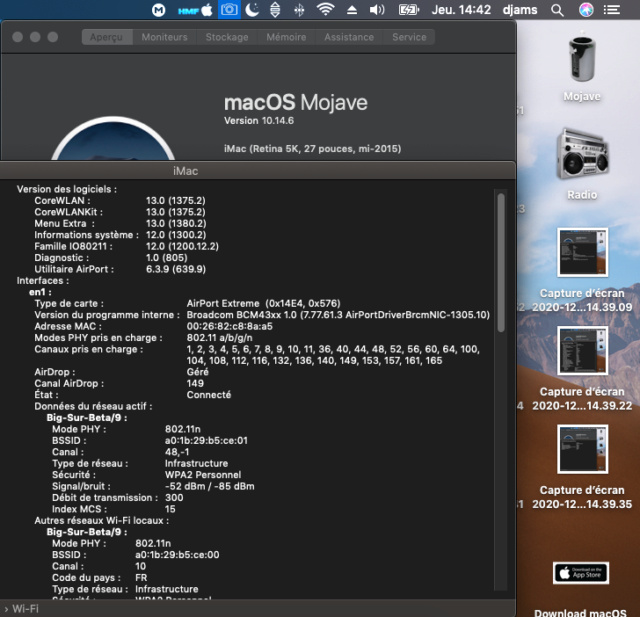This screenshot has width=640, height=617.
Task: Open the screenshot camera menu bar icon
Action: point(229,9)
